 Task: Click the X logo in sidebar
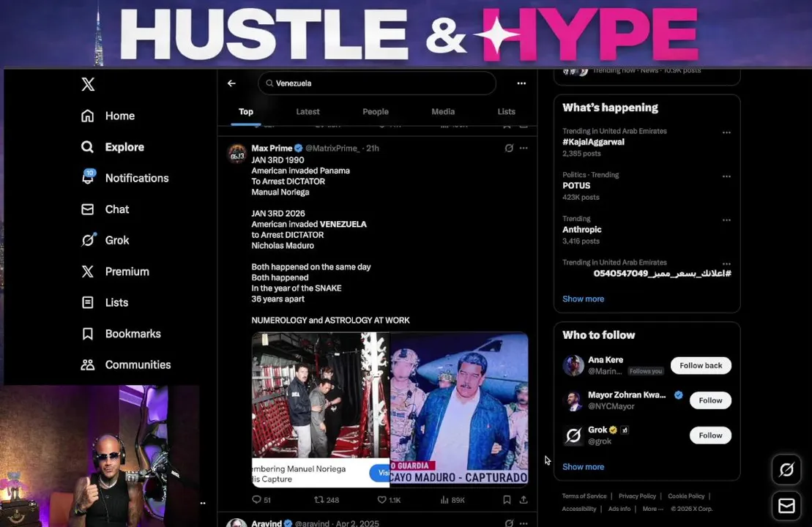click(x=88, y=84)
